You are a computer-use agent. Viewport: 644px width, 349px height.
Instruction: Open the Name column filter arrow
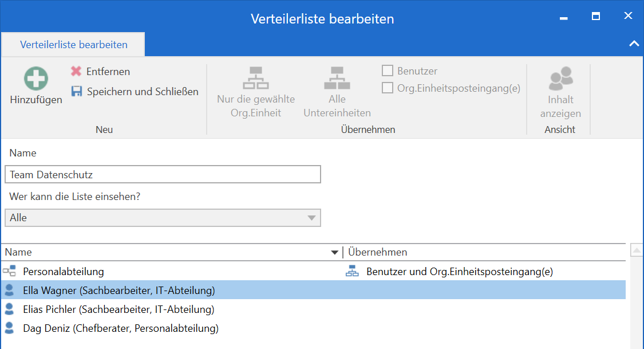click(x=335, y=253)
